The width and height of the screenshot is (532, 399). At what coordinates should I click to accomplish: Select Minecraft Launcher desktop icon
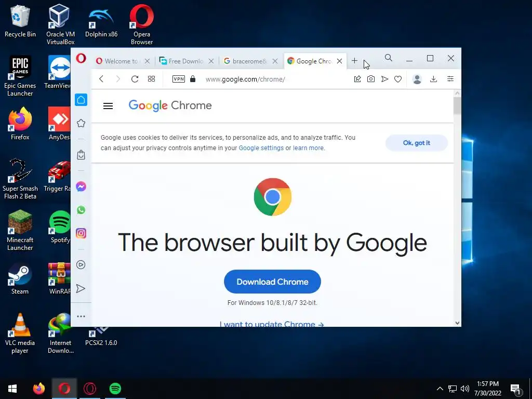pyautogui.click(x=20, y=230)
